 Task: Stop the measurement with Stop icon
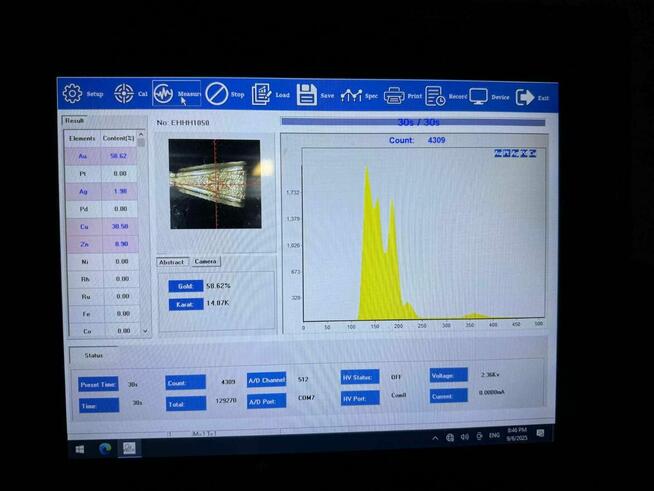pyautogui.click(x=217, y=94)
